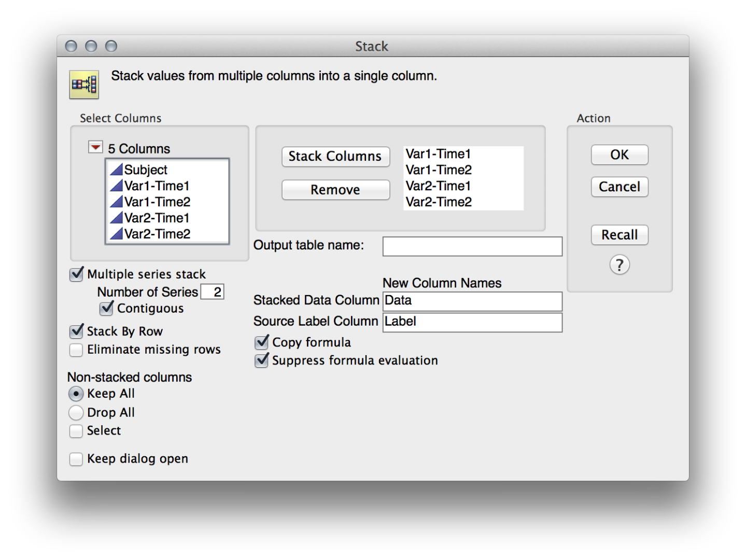746x560 pixels.
Task: Click the column icon next to Var2-Time2
Action: [117, 234]
